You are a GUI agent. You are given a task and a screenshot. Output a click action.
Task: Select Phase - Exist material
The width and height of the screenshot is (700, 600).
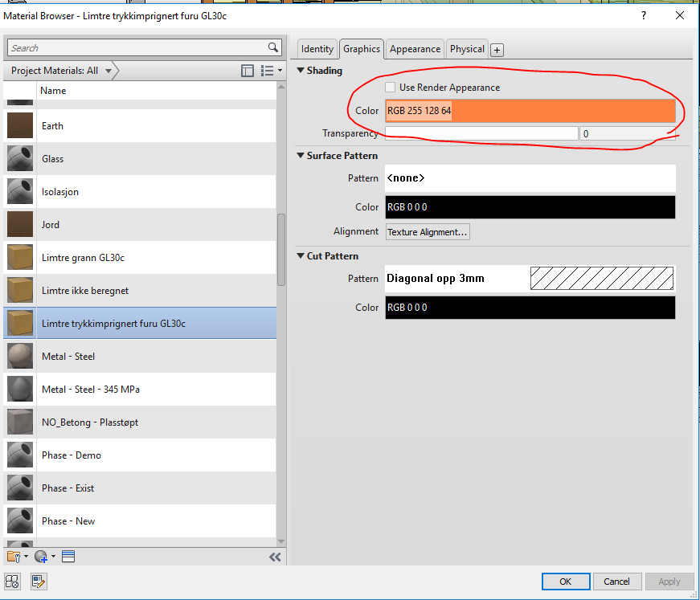pyautogui.click(x=140, y=488)
